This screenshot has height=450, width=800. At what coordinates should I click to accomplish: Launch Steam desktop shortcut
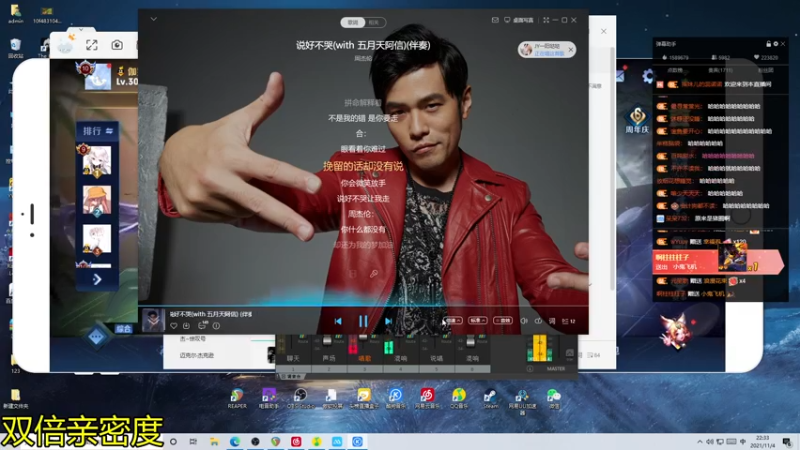[490, 398]
